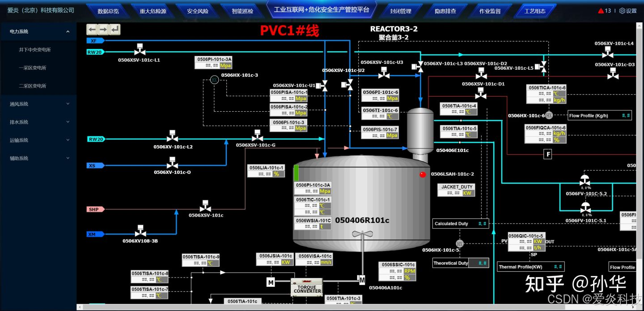Select 二采区变电所 in sidebar
This screenshot has height=311, width=644.
pos(33,86)
